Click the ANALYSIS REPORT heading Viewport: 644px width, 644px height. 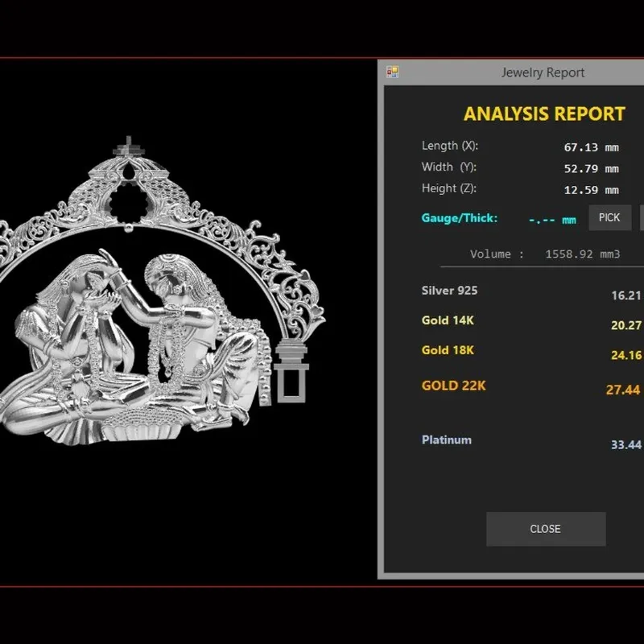click(544, 114)
